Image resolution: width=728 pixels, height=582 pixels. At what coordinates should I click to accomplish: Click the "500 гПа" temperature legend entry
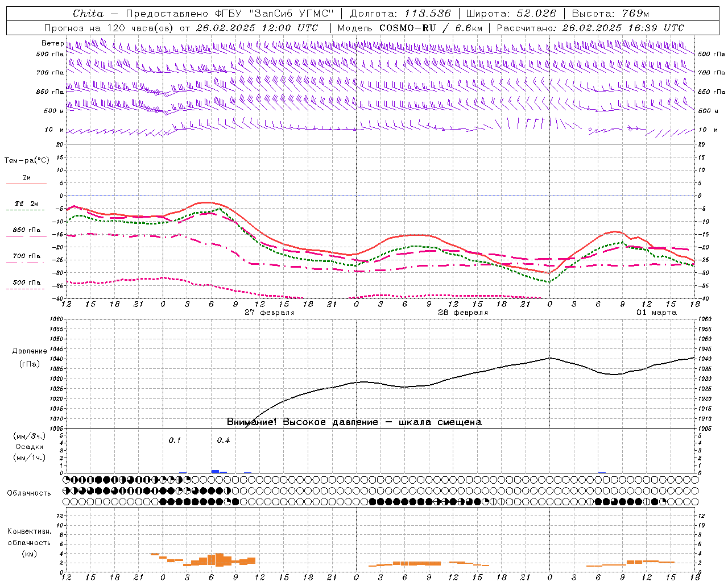point(27,282)
